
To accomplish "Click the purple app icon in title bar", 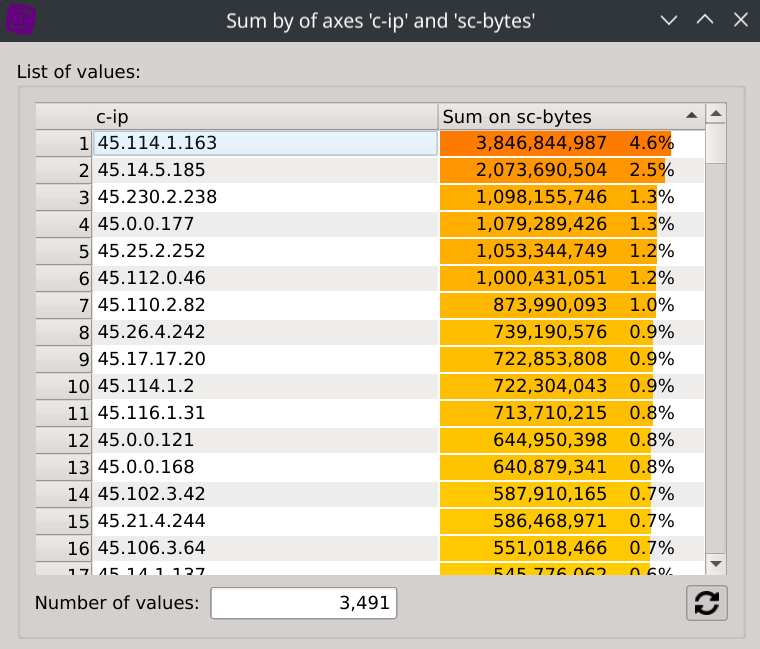I will (21, 20).
